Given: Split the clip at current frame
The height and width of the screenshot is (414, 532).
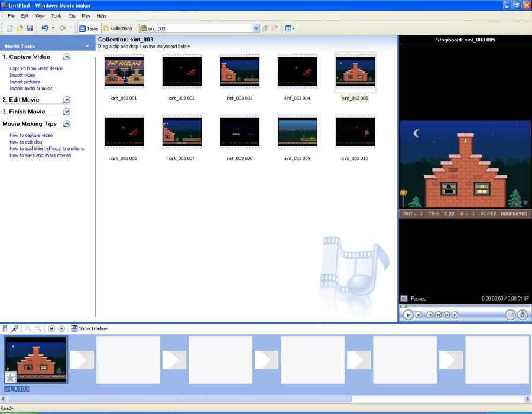Looking at the screenshot, I should (x=511, y=315).
